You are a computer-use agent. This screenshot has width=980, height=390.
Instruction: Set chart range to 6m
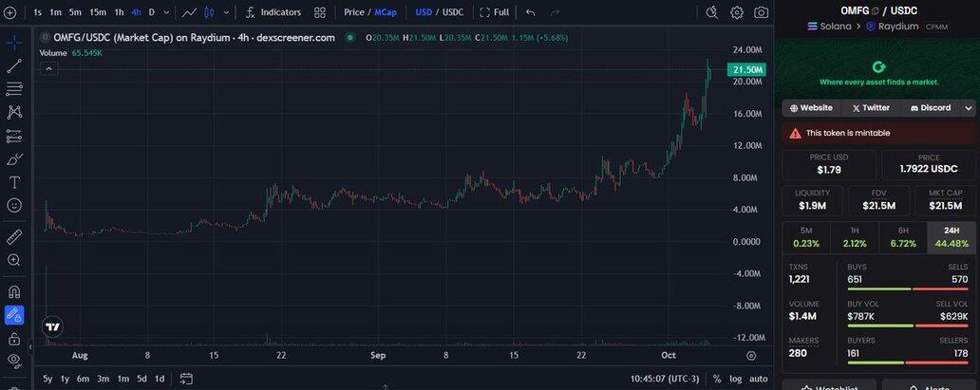83,379
